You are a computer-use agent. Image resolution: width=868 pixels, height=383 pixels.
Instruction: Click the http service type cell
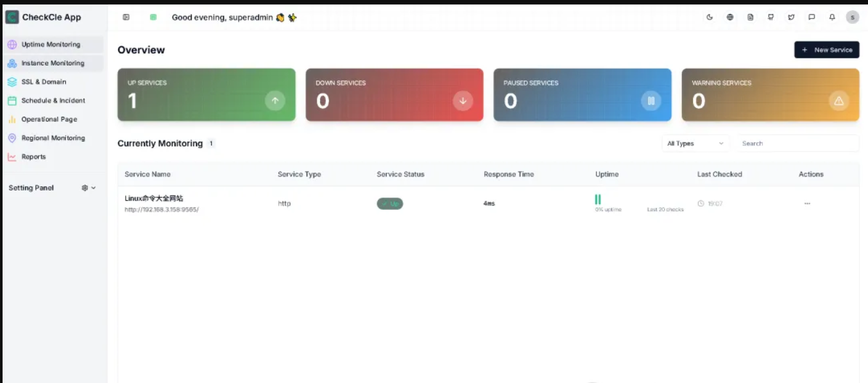point(284,203)
